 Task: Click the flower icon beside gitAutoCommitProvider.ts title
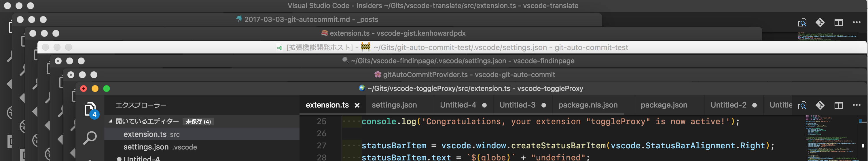click(x=378, y=74)
